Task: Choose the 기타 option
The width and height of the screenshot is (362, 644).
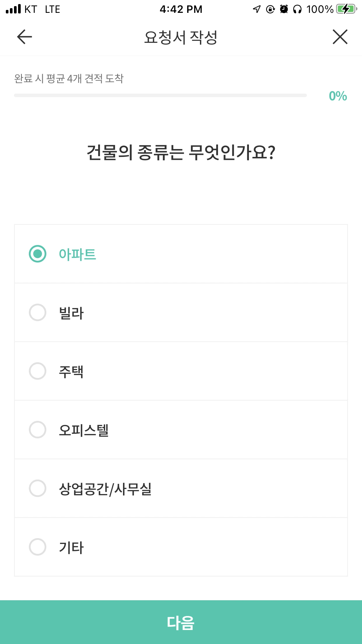Action: click(x=71, y=547)
